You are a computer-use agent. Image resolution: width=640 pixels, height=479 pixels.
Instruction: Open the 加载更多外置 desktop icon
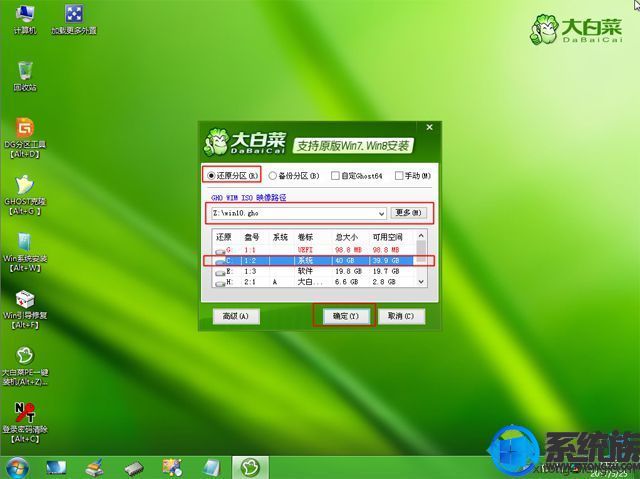74,20
